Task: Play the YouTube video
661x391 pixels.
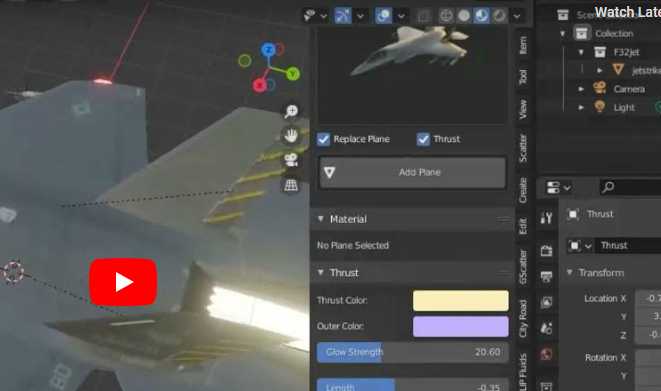Action: (123, 282)
